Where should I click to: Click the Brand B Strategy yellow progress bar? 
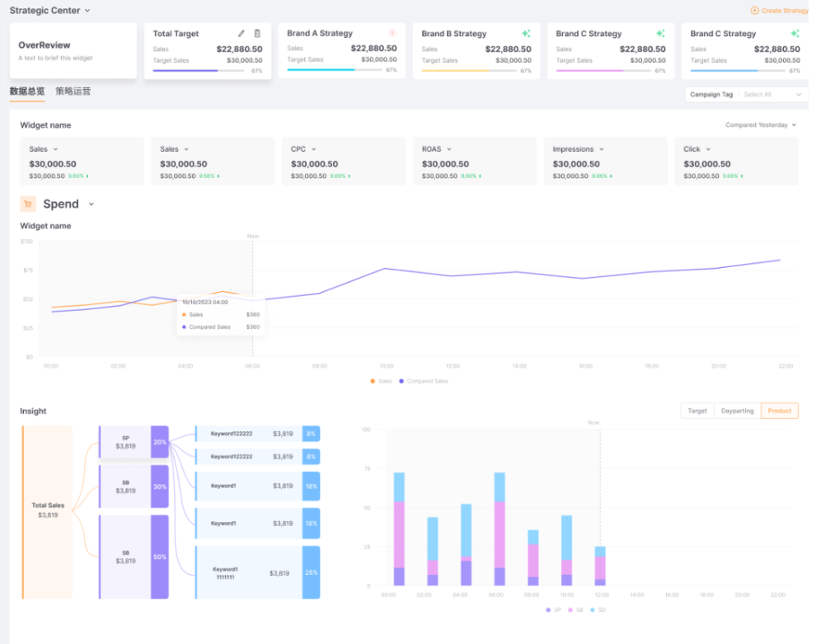469,71
